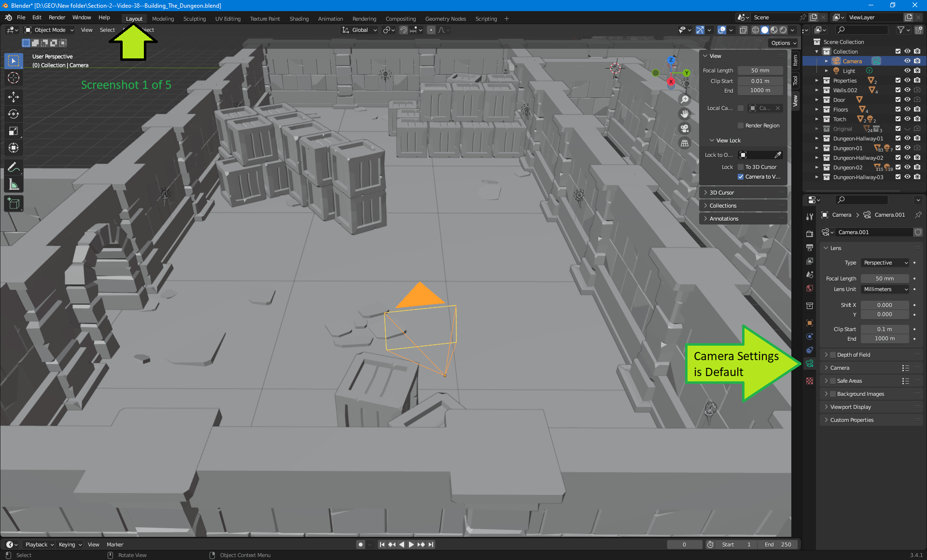Switch to the Shading workspace tab
The width and height of the screenshot is (927, 560).
pos(299,19)
